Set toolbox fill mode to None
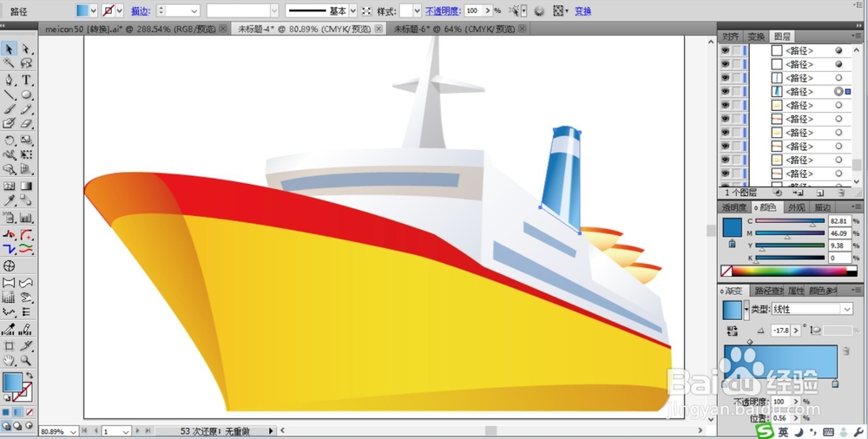The height and width of the screenshot is (439, 868). [x=30, y=412]
